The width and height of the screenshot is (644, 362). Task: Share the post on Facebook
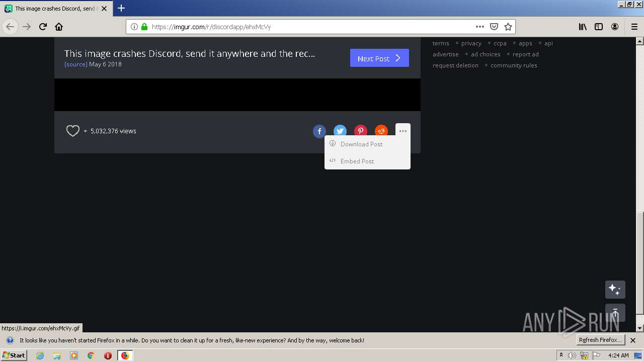[319, 131]
